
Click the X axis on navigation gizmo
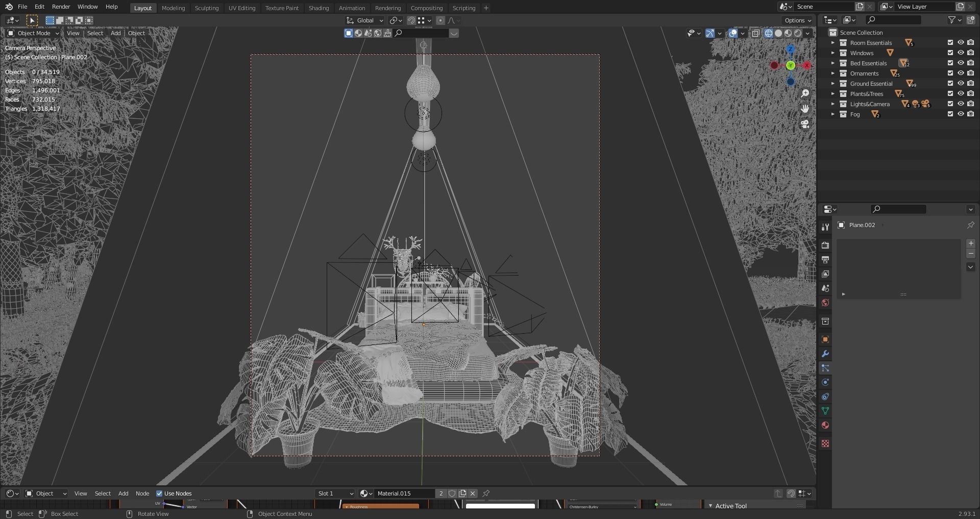[807, 65]
